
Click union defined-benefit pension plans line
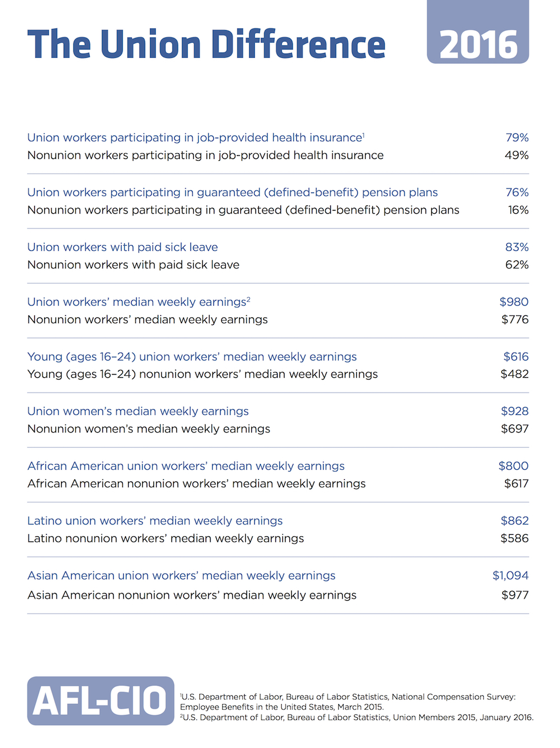[232, 193]
